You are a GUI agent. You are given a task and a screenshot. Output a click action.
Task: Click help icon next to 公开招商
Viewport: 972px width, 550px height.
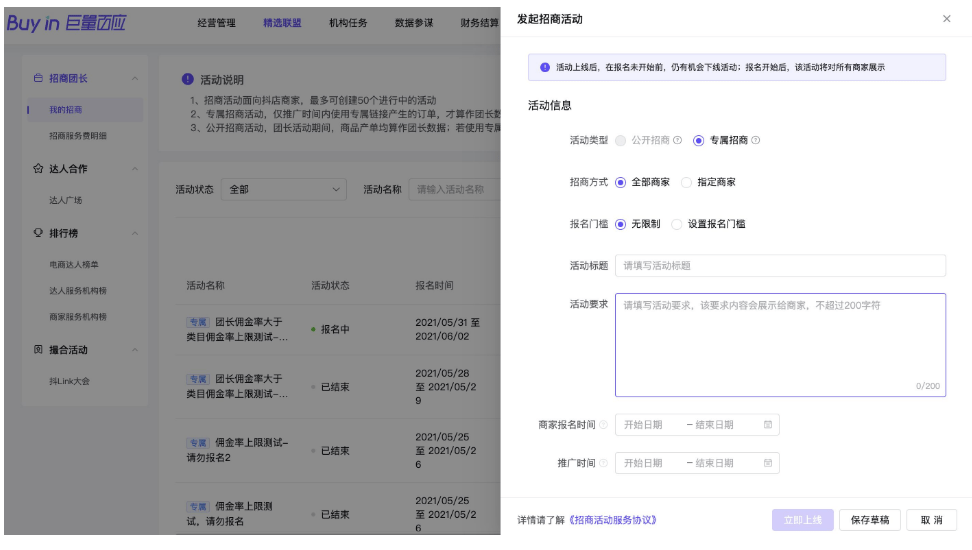(x=678, y=140)
